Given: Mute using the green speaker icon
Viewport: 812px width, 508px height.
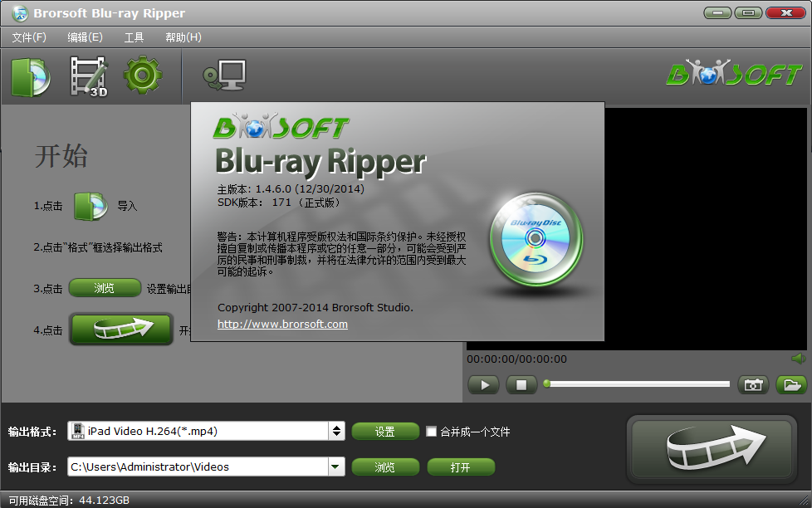Looking at the screenshot, I should 798,359.
